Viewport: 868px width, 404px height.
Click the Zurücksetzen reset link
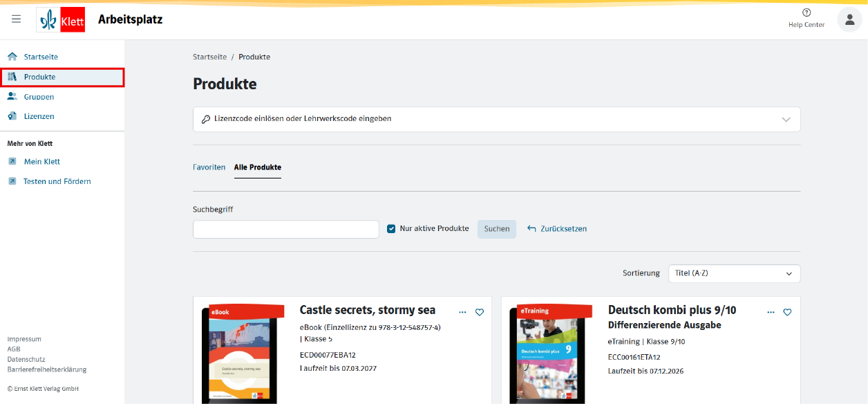[557, 229]
